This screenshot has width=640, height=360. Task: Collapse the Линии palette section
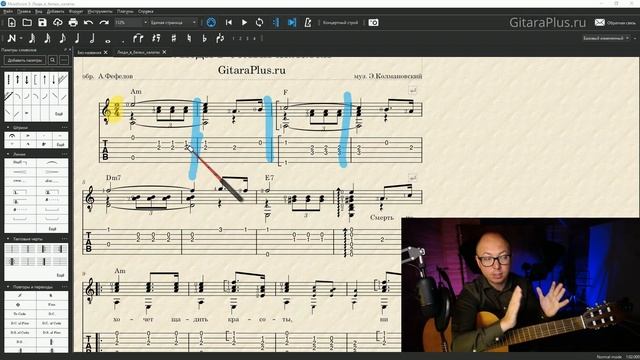[x=8, y=154]
